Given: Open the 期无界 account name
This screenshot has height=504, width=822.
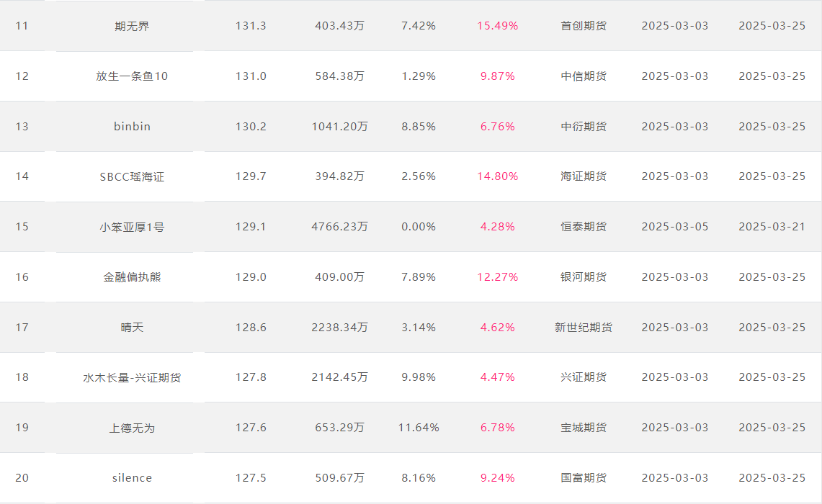Looking at the screenshot, I should (x=132, y=26).
